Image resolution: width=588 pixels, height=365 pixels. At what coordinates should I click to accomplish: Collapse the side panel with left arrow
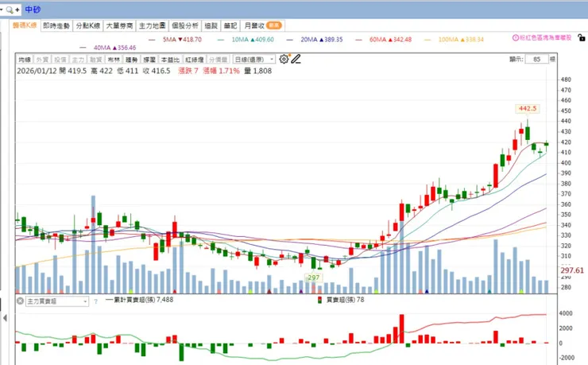(5, 318)
